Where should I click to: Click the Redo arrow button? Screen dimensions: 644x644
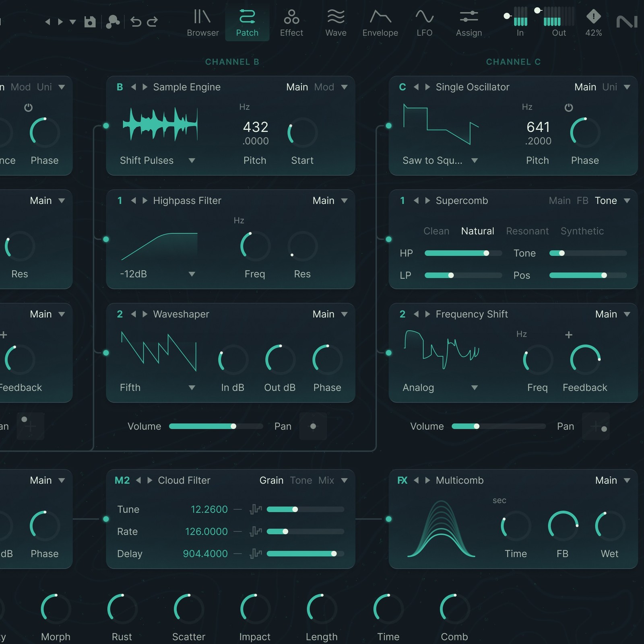click(x=152, y=22)
